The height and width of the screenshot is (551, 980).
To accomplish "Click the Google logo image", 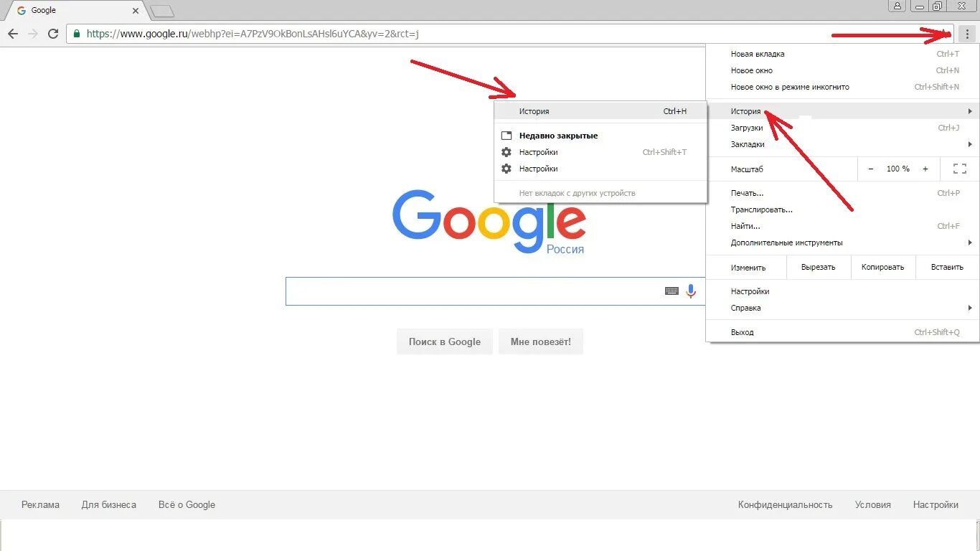I will pyautogui.click(x=489, y=222).
